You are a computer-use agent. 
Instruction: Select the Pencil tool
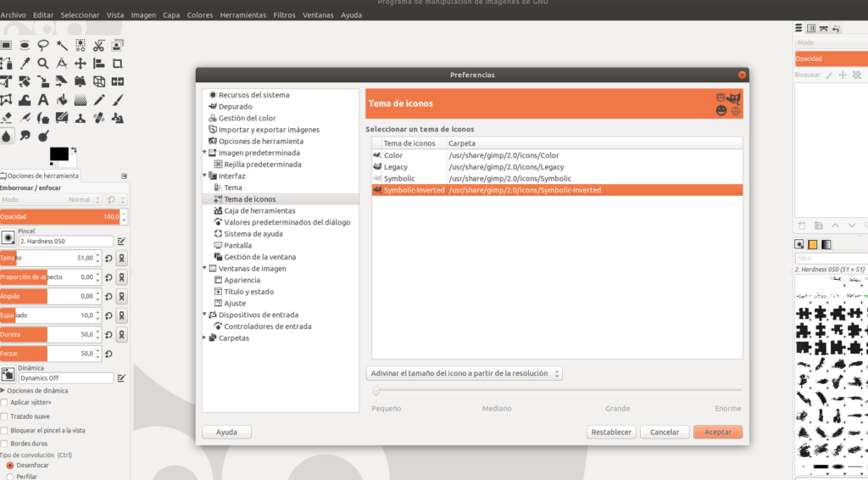[98, 100]
